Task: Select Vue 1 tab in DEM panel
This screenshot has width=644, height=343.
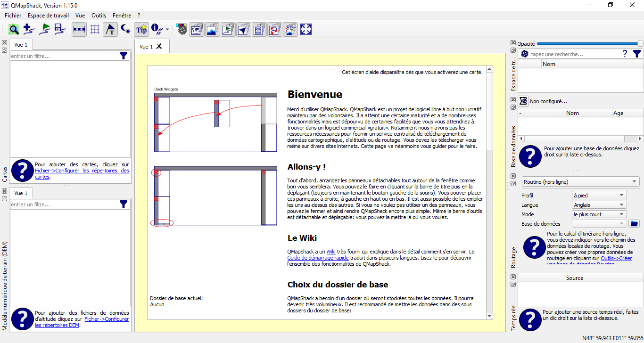Action: point(21,193)
